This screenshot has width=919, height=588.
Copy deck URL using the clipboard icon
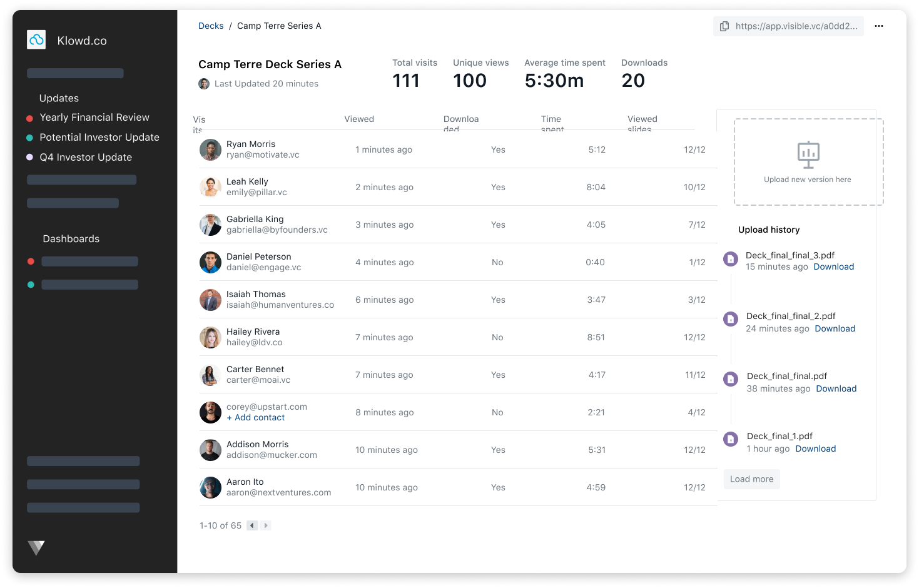[x=724, y=26]
